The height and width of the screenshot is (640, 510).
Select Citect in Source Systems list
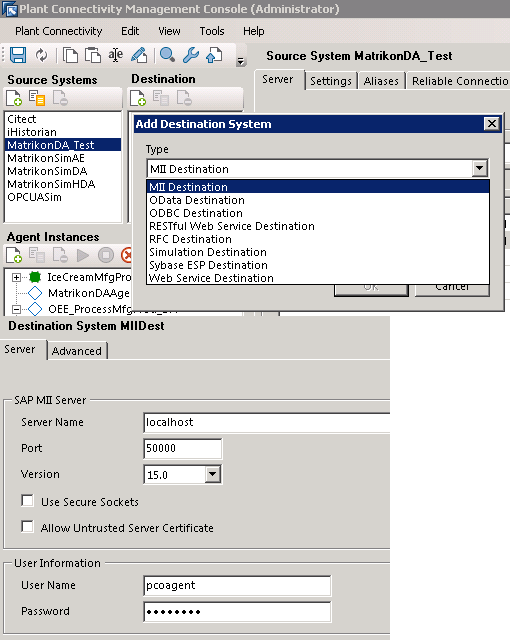(63, 119)
